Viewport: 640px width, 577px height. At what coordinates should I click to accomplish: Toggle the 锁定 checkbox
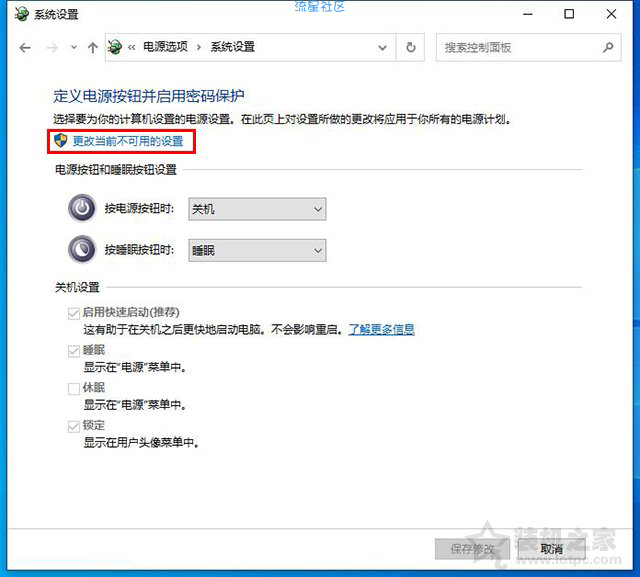click(74, 426)
